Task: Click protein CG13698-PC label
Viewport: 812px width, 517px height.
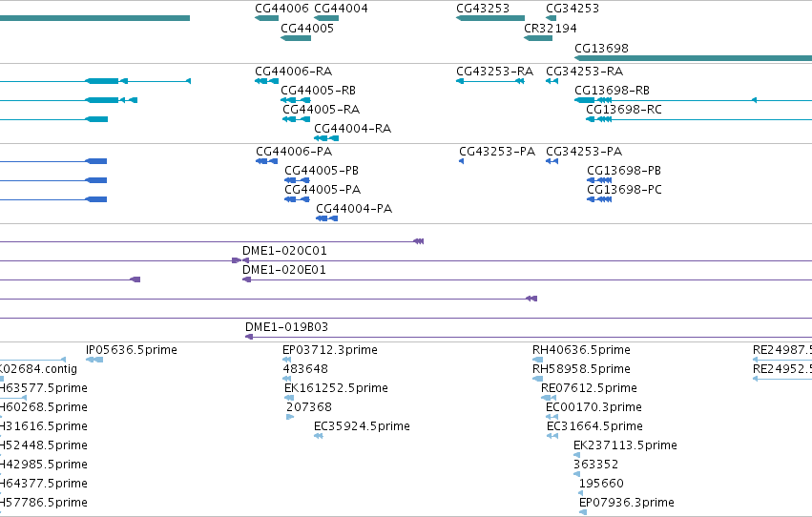Action: click(625, 190)
